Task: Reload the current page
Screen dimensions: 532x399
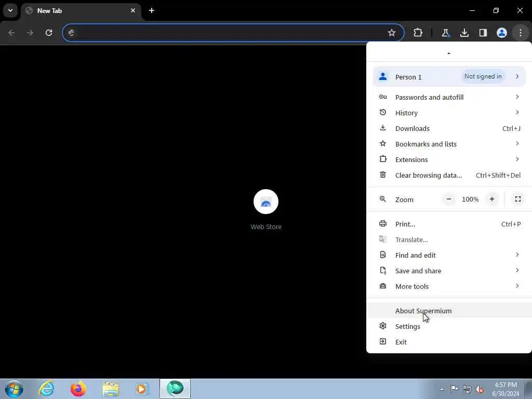Action: pyautogui.click(x=49, y=33)
